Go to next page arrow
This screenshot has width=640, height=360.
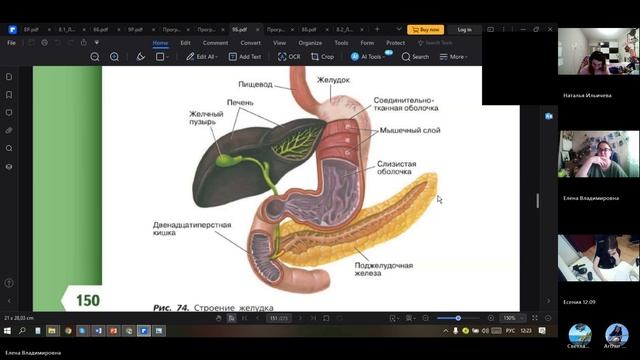(x=300, y=318)
